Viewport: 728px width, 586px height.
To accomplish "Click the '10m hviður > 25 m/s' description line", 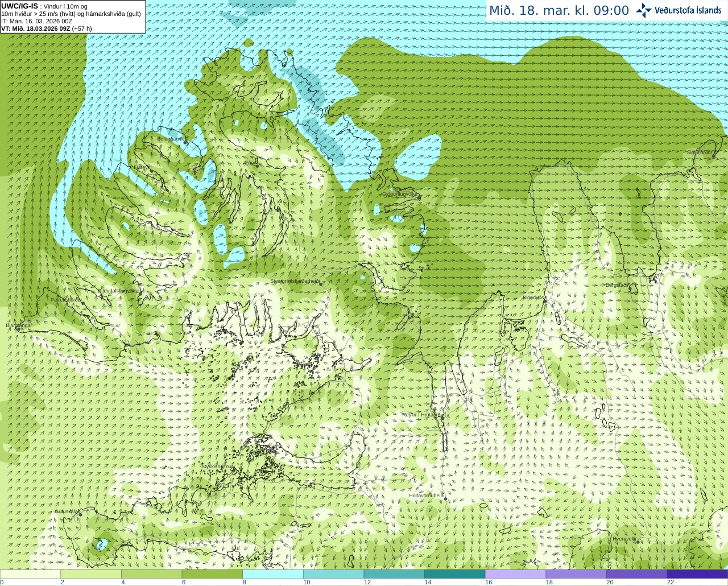I will click(x=71, y=14).
